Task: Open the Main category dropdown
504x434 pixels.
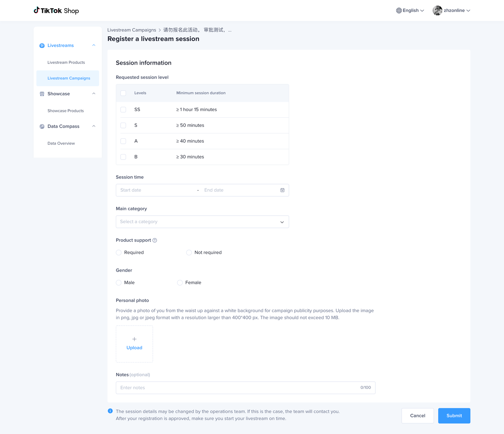Action: coord(202,222)
